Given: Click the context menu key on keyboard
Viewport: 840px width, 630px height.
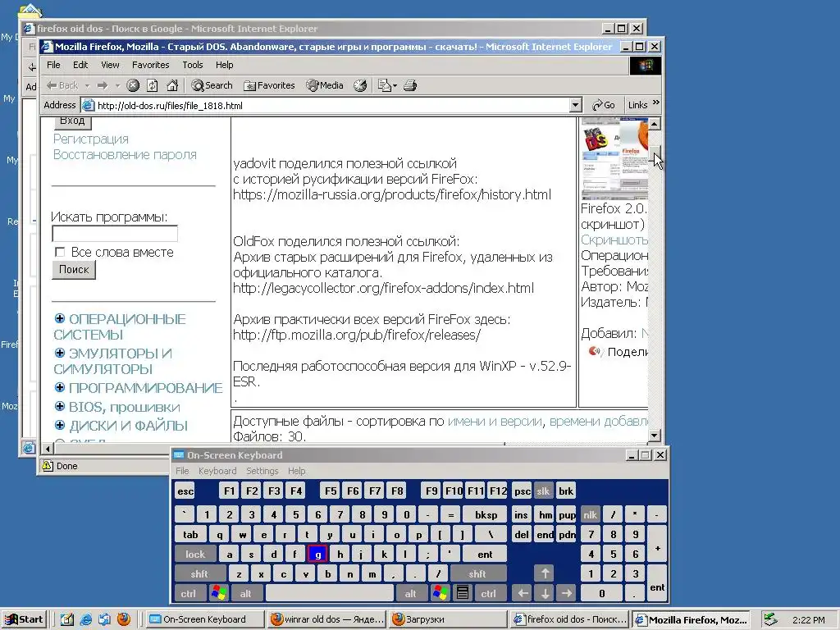Looking at the screenshot, I should click(463, 594).
